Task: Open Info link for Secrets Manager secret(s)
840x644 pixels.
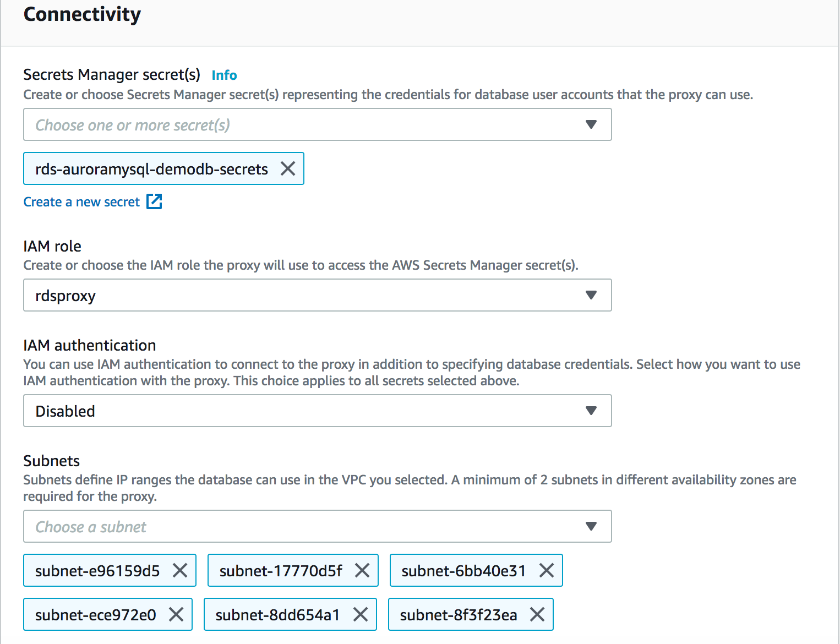Action: pyautogui.click(x=224, y=75)
